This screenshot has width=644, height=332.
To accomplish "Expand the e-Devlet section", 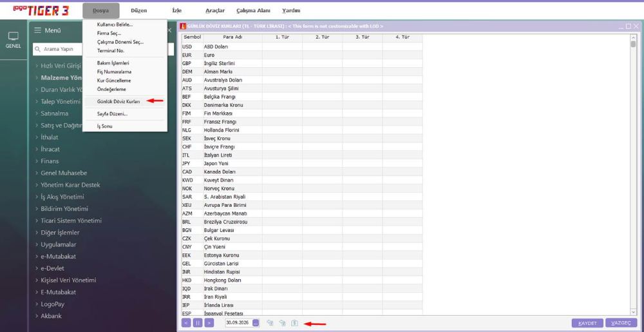I will pyautogui.click(x=52, y=268).
